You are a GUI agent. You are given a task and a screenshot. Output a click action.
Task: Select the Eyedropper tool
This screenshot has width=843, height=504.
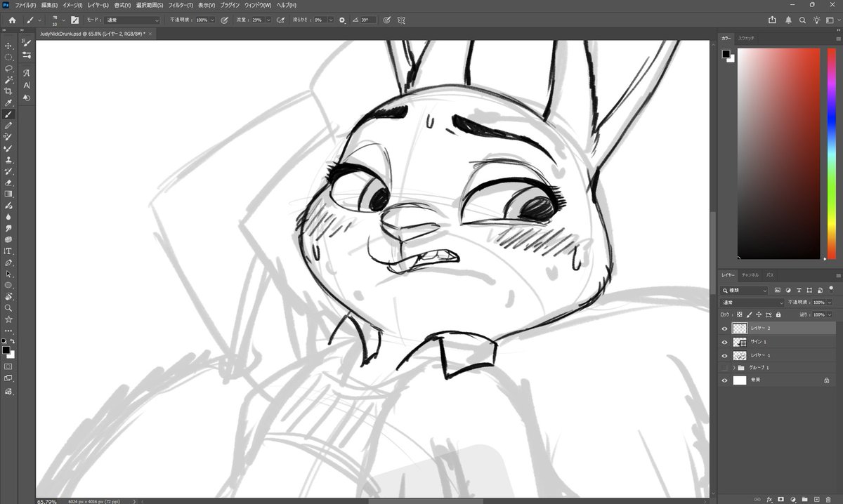(x=8, y=102)
